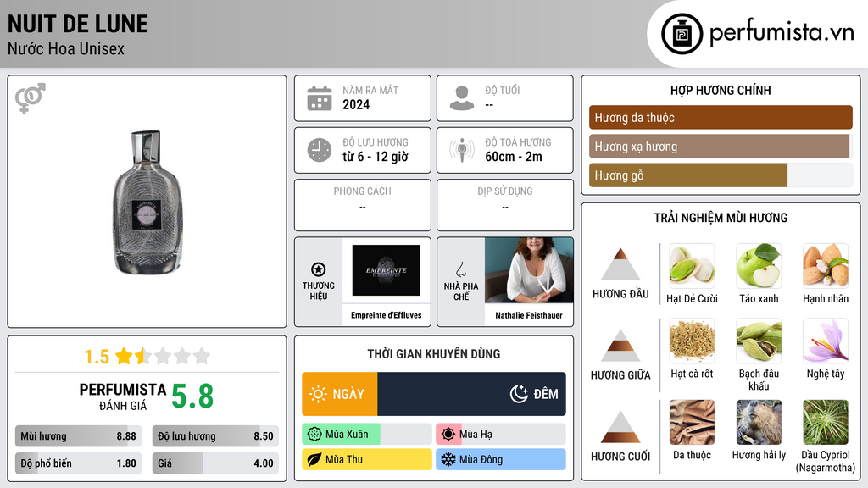Click the leaf icon for Mùa Thu
The width and height of the screenshot is (868, 488).
tap(314, 459)
